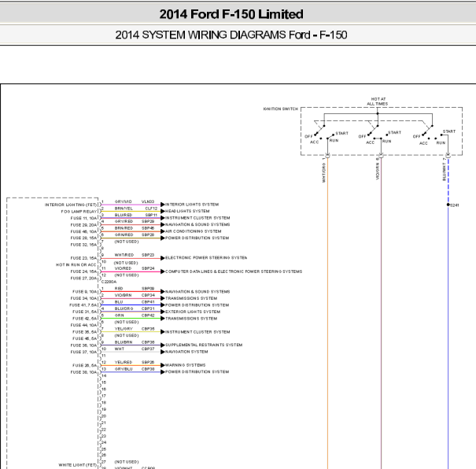The width and height of the screenshot is (476, 469).
Task: Click 'INTERIOR LIGHTS SYSTEM' destination
Action: [192, 205]
